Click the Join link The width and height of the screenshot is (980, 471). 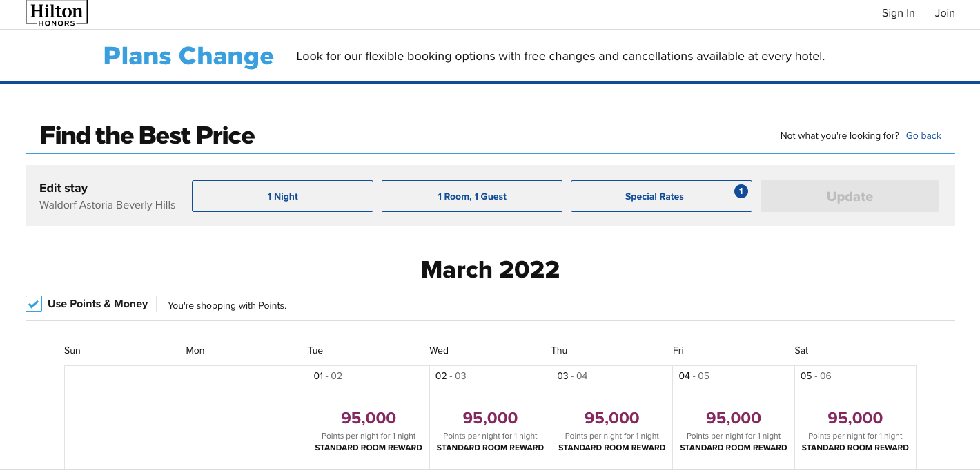pyautogui.click(x=945, y=13)
